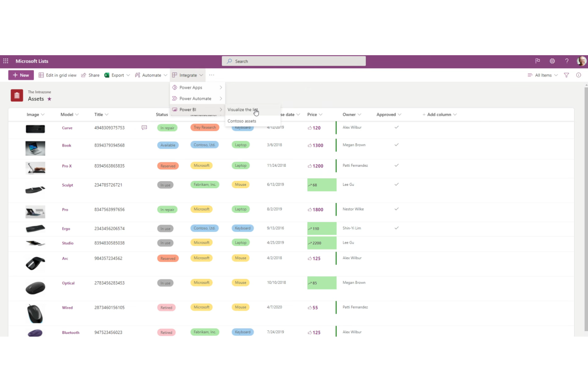Screen dimensions: 588x392
Task: Click the user profile avatar
Action: point(582,61)
